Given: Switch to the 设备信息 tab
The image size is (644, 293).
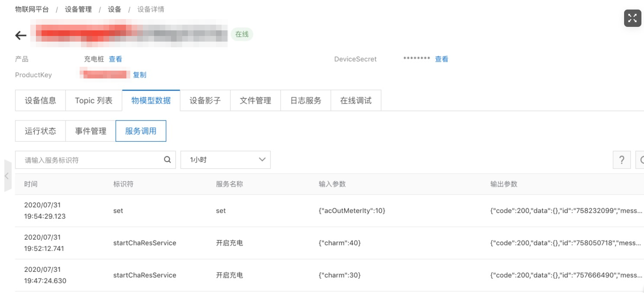Looking at the screenshot, I should pyautogui.click(x=40, y=101).
